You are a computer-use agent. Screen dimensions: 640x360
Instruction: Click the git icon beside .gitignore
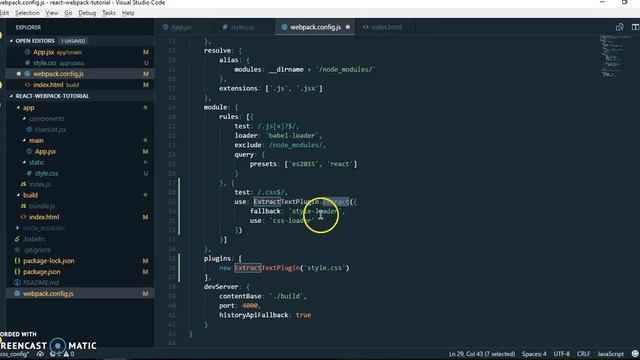tap(17, 250)
